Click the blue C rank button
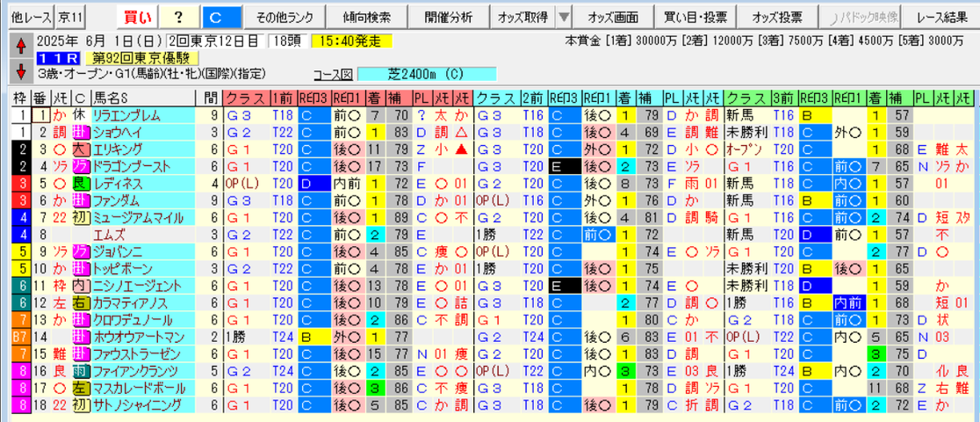The width and height of the screenshot is (980, 422). (x=221, y=18)
